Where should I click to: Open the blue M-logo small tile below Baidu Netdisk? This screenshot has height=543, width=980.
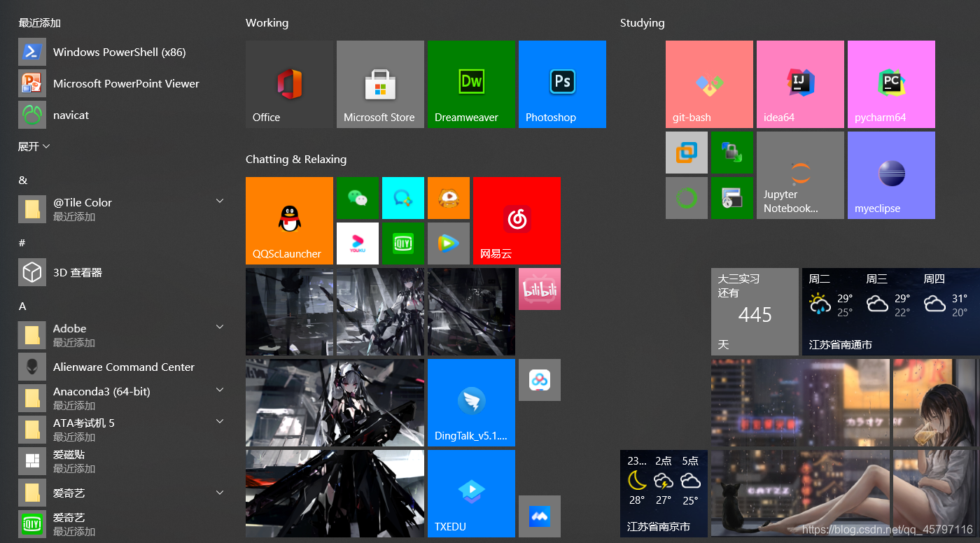(x=540, y=516)
